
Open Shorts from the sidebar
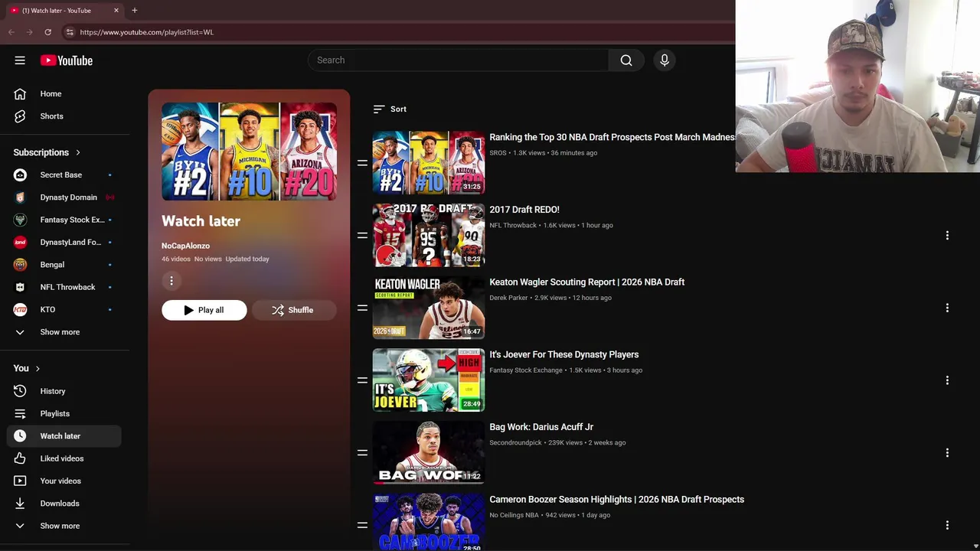click(65, 116)
